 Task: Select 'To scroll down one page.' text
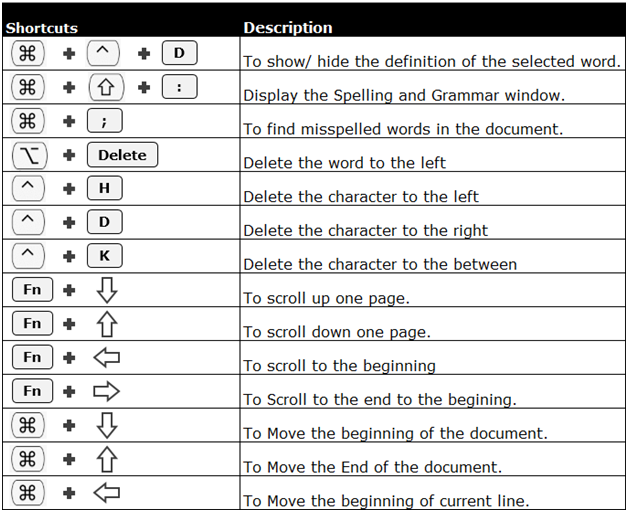coord(337,332)
